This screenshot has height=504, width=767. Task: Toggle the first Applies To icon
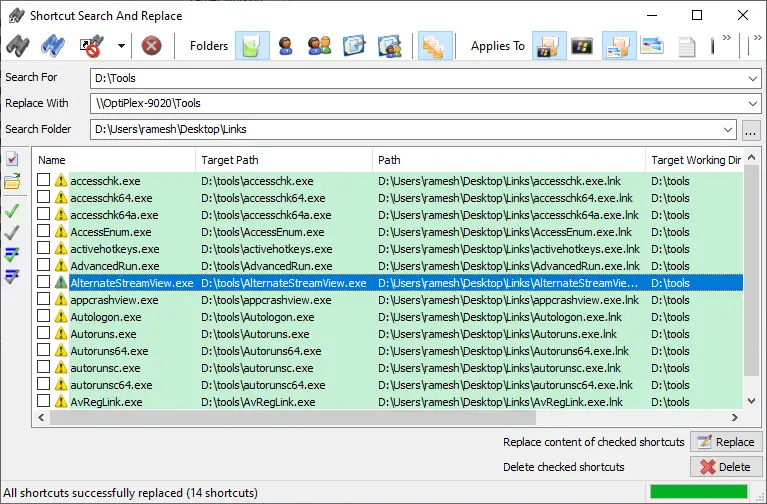pyautogui.click(x=549, y=46)
